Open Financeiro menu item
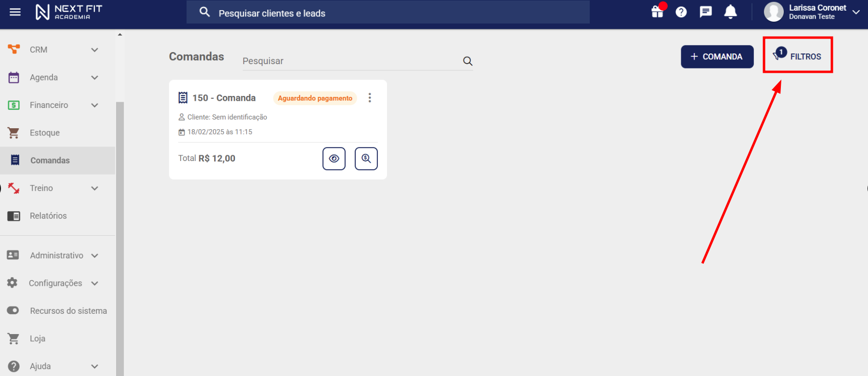 (x=58, y=105)
